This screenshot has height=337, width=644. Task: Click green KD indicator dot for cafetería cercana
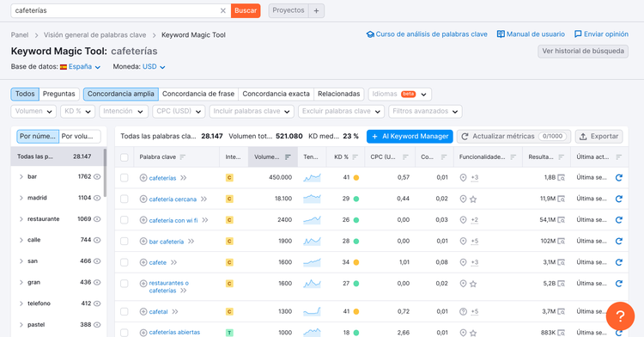356,199
